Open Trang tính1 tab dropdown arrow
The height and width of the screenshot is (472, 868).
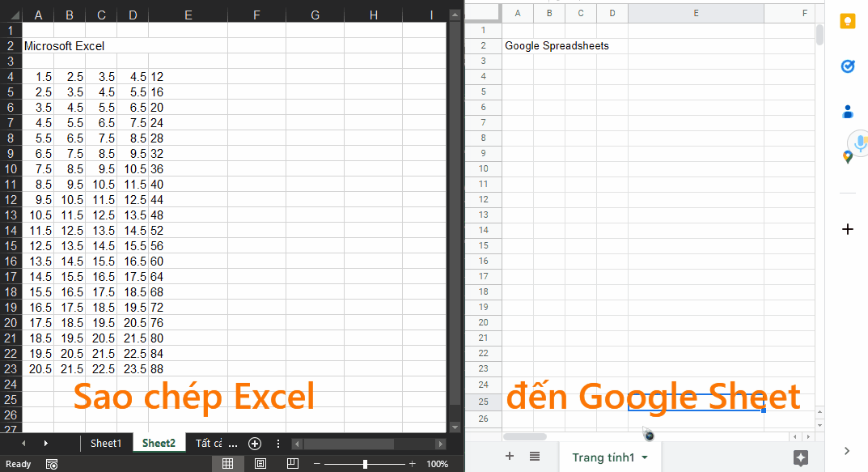(x=645, y=457)
